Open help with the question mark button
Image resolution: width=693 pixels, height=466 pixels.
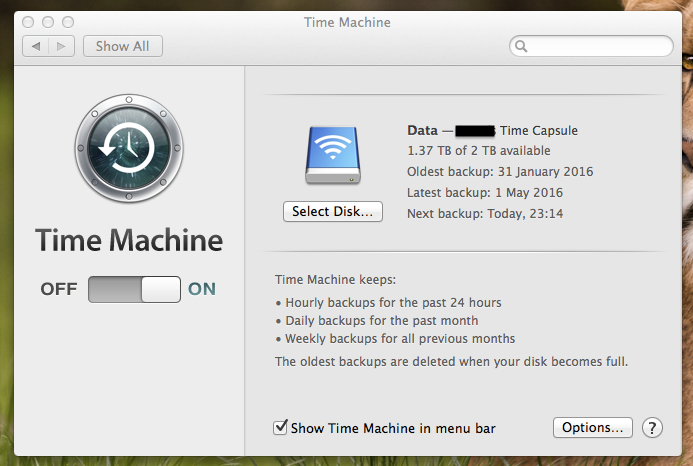[652, 428]
